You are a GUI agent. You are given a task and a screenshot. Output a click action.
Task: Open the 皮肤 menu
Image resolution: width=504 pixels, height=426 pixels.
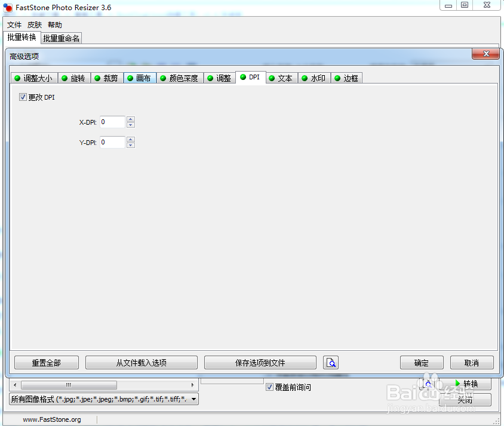(x=35, y=25)
